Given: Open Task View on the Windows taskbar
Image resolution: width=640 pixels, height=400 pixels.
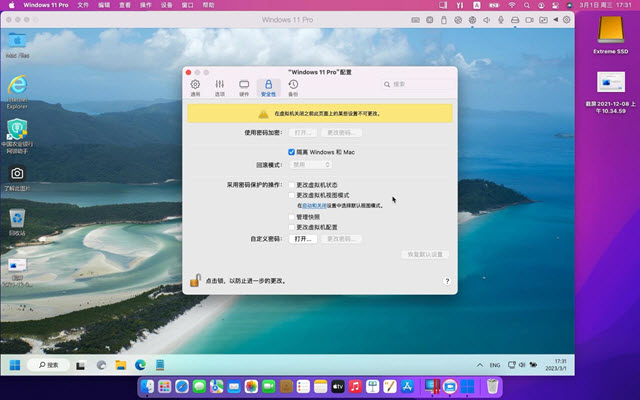Looking at the screenshot, I should (80, 365).
